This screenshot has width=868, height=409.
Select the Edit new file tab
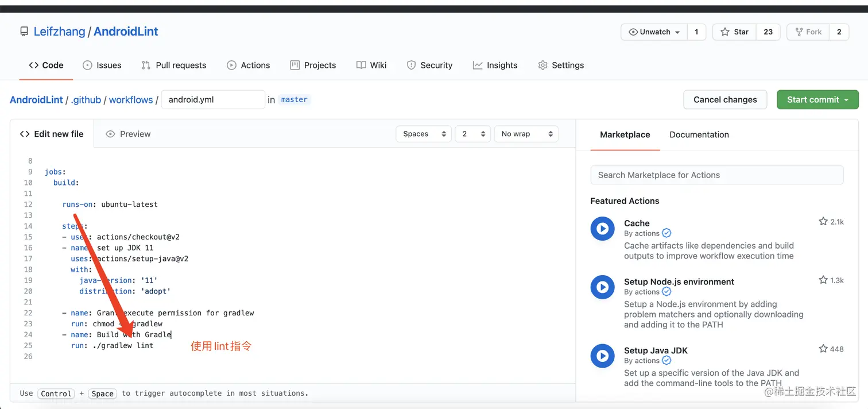pos(52,134)
